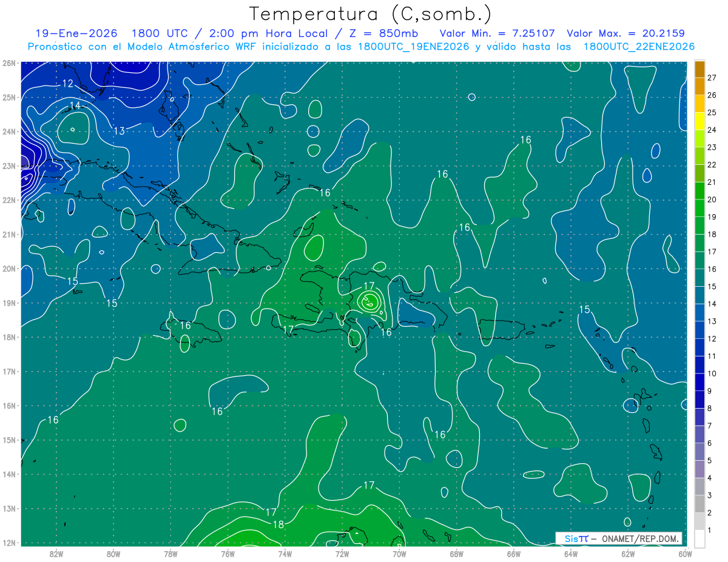Click the dark blue legend segment between 9 and 10
This screenshot has height=562, width=728.
pos(699,382)
